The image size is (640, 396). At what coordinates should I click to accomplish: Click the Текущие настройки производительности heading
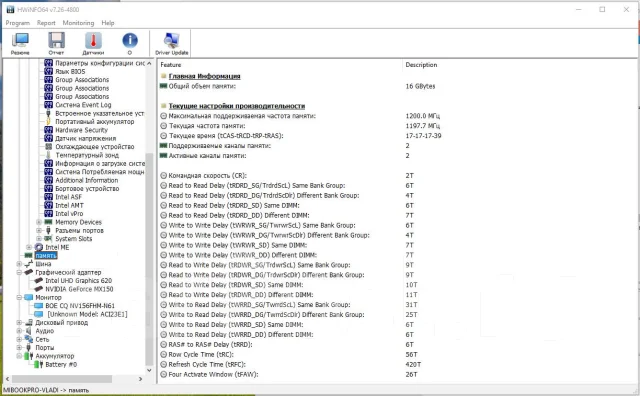pyautogui.click(x=237, y=106)
